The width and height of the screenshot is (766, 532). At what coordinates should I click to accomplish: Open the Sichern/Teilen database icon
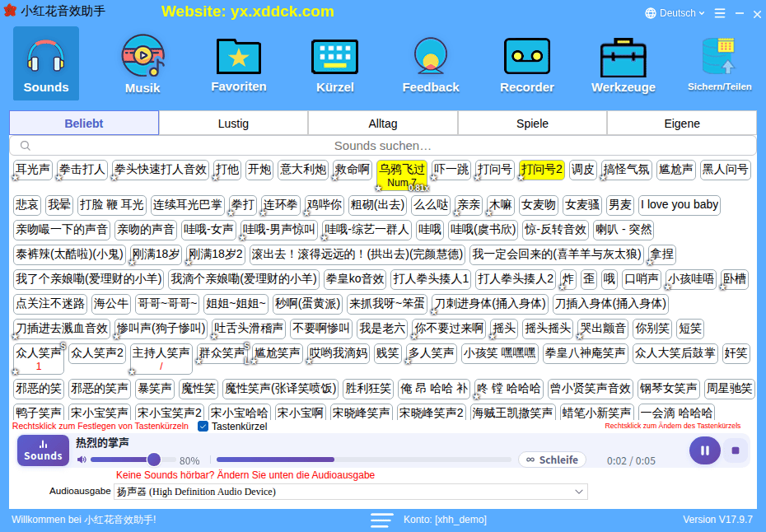pyautogui.click(x=718, y=56)
